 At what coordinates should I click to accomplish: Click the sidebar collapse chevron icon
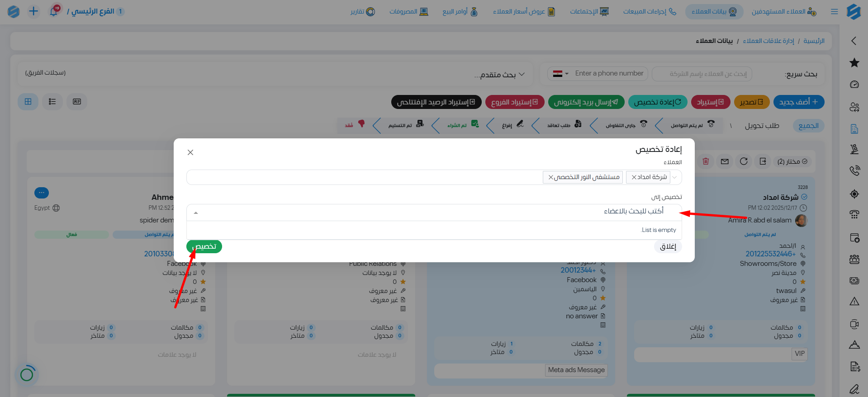[x=854, y=41]
